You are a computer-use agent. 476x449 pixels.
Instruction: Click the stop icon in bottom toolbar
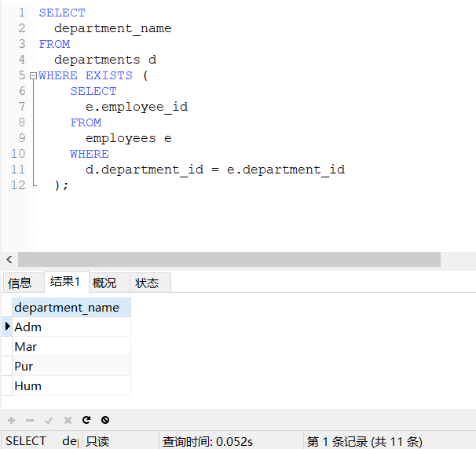pyautogui.click(x=105, y=420)
